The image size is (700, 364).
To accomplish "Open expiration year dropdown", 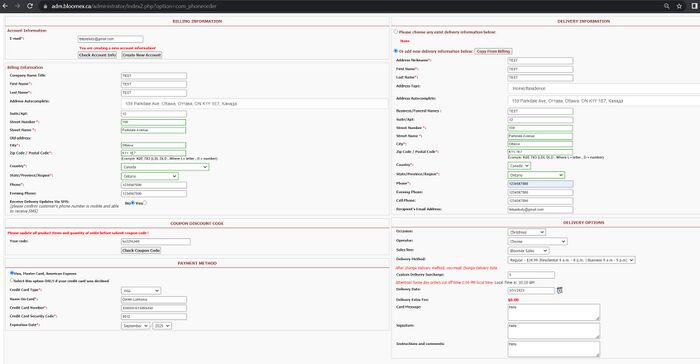I will [x=162, y=326].
